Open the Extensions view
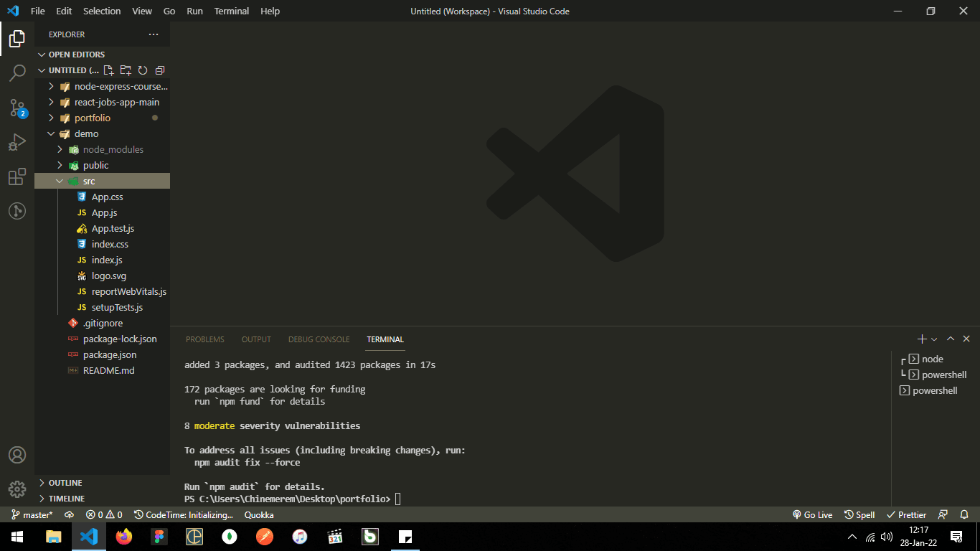 click(17, 176)
